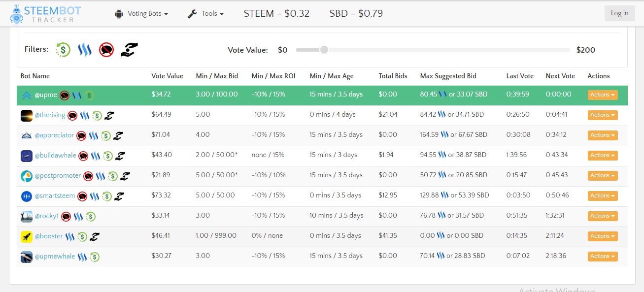644x292 pixels.
Task: Click the Max Suggested Bid column header
Action: [448, 76]
